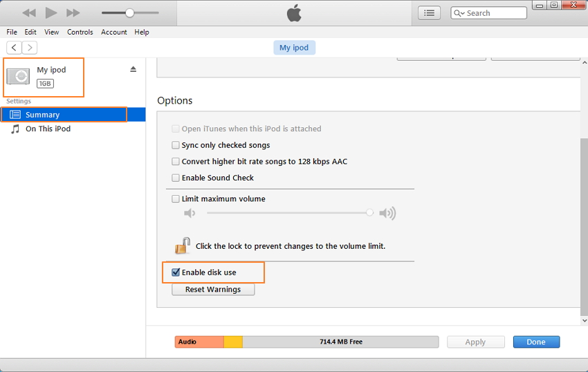Toggle Enable Sound Check checkbox
This screenshot has height=372, width=588.
[176, 178]
